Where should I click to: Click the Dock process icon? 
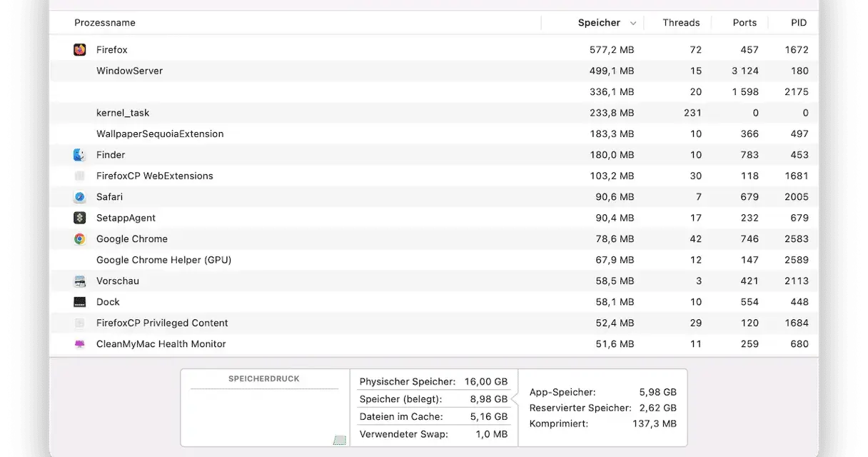[x=80, y=302]
